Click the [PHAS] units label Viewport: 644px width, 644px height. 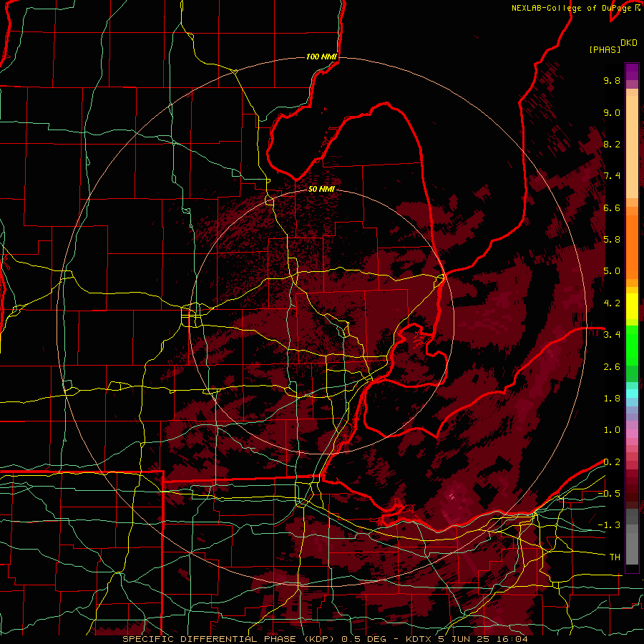605,49
